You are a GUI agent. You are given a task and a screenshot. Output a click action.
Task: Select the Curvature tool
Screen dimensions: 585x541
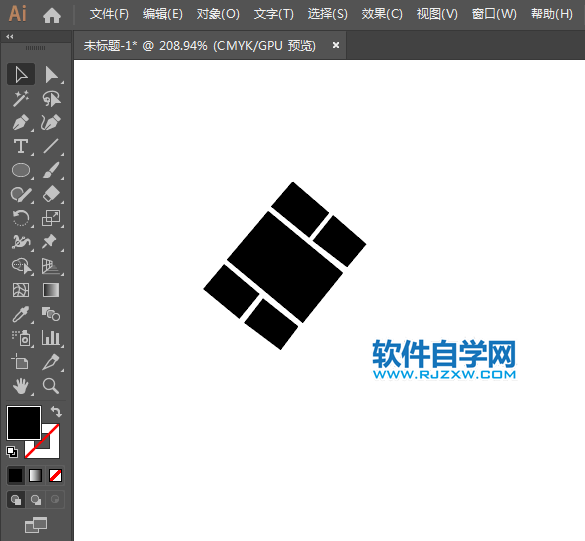click(51, 122)
